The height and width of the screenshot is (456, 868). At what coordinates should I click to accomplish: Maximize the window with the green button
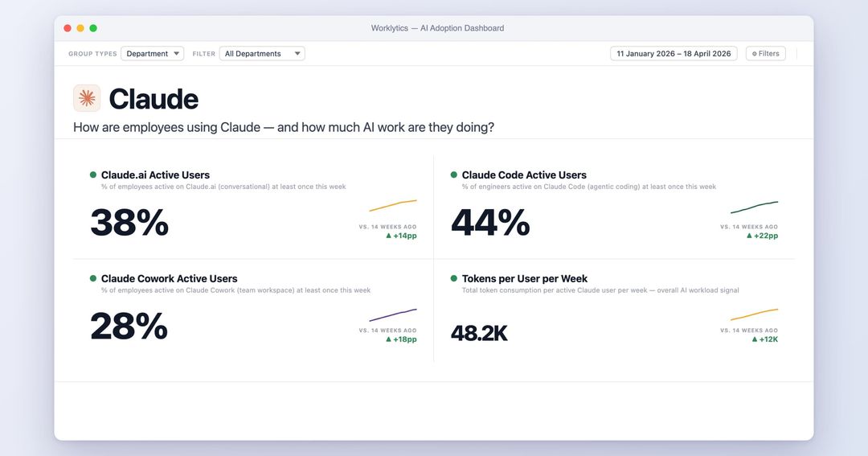point(93,28)
